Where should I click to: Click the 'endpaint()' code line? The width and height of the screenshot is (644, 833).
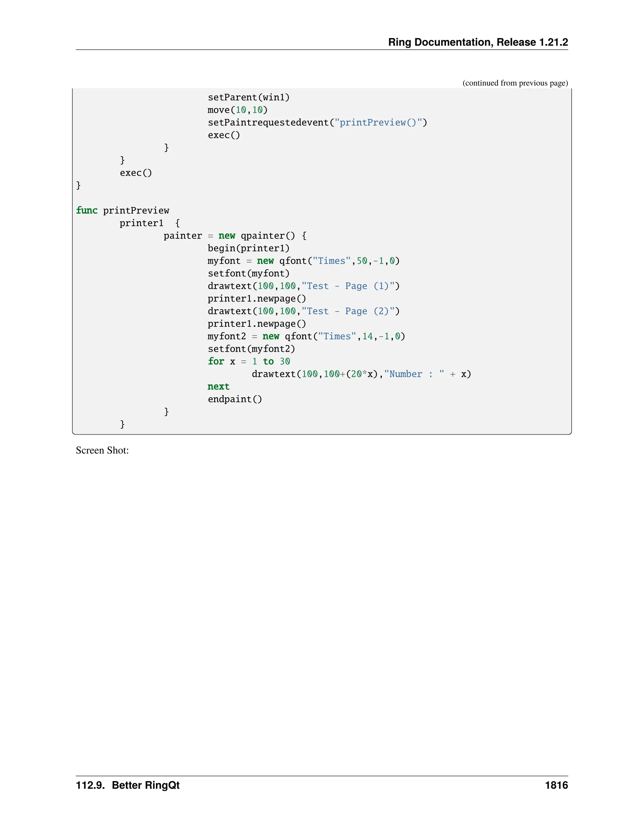pos(235,399)
